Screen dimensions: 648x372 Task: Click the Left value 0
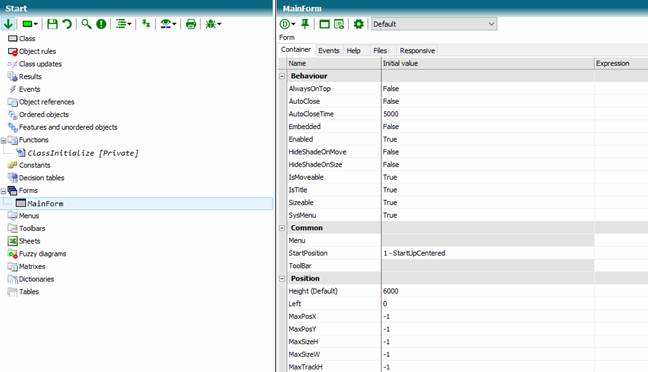(385, 304)
